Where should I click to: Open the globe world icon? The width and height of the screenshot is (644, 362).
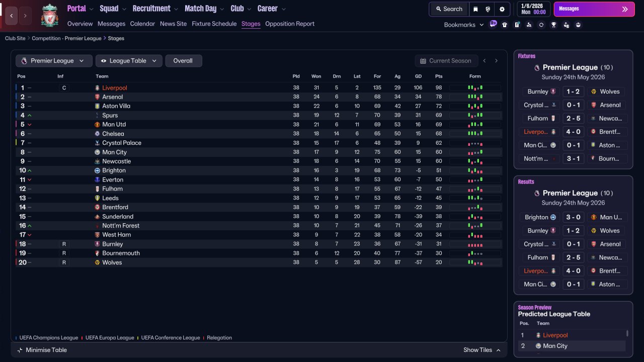coord(488,9)
